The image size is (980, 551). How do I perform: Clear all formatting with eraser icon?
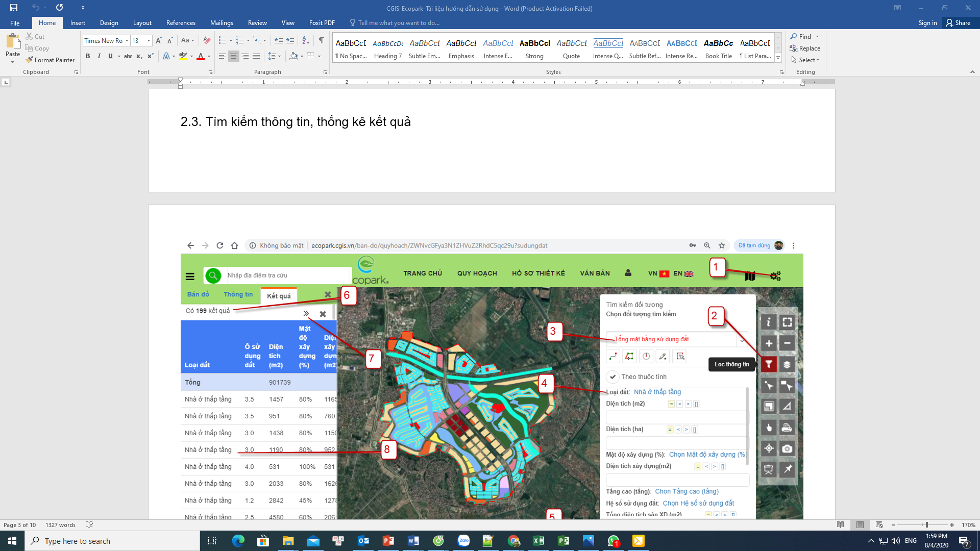pos(207,40)
